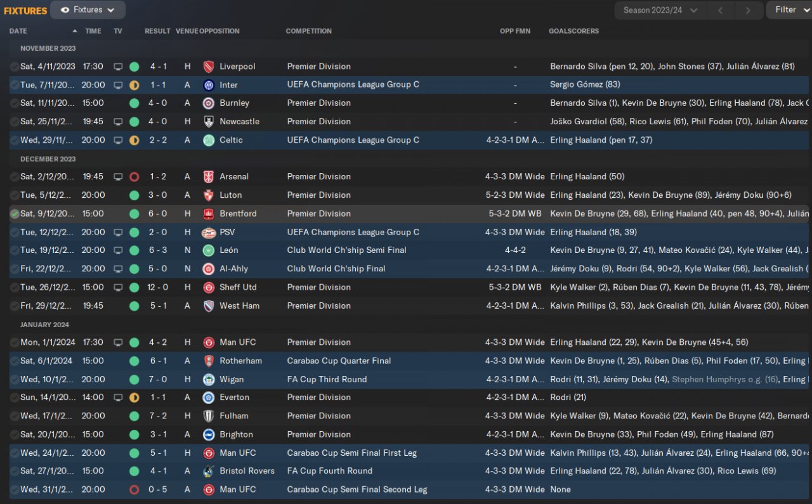Image resolution: width=812 pixels, height=504 pixels.
Task: Go to the previous season arrow
Action: (720, 10)
